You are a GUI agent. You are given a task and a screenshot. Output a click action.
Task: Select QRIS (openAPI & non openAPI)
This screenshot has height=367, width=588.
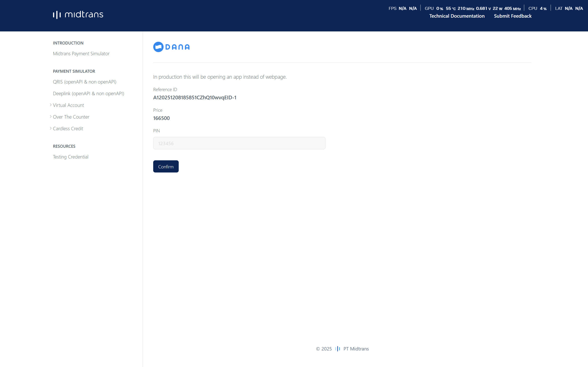click(x=85, y=82)
